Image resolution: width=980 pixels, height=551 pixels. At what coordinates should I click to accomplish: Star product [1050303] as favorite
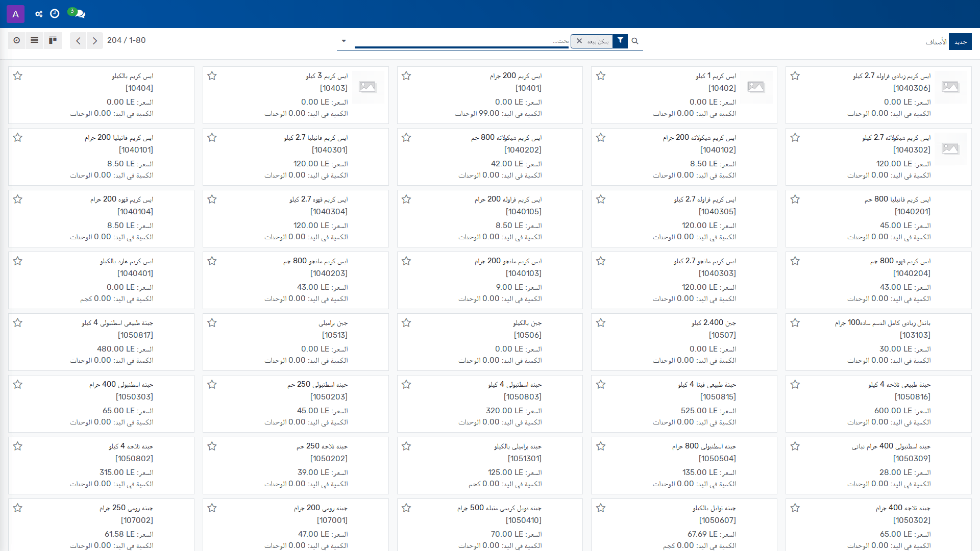tap(18, 385)
